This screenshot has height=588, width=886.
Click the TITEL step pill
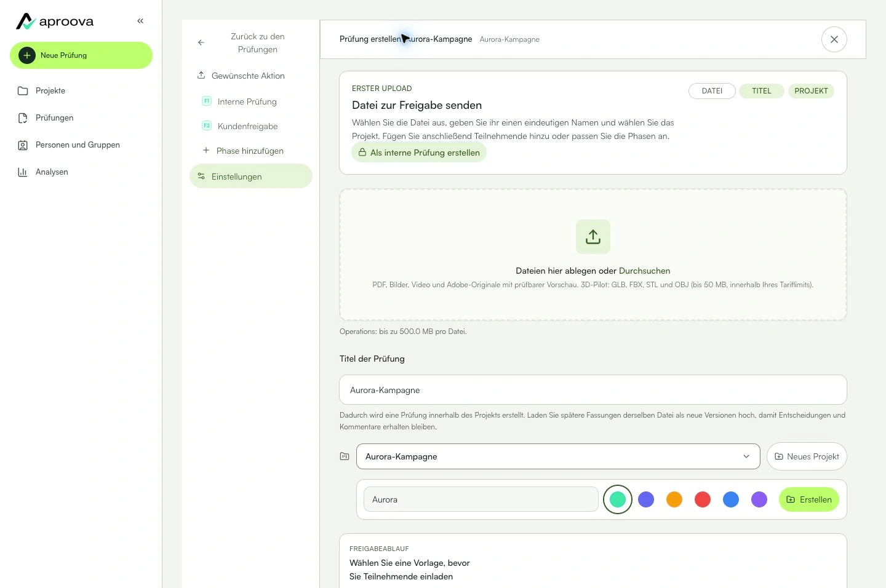pyautogui.click(x=762, y=91)
